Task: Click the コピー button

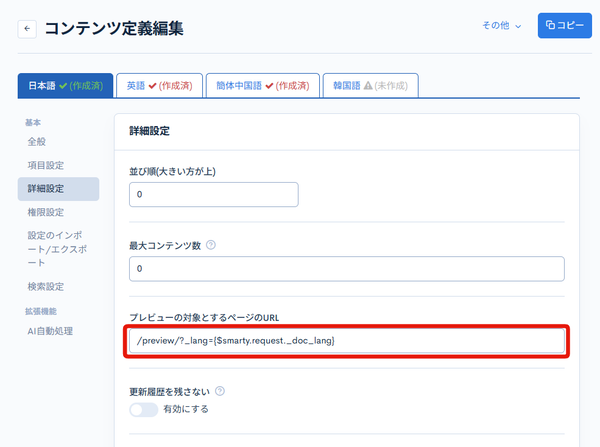Action: point(564,25)
